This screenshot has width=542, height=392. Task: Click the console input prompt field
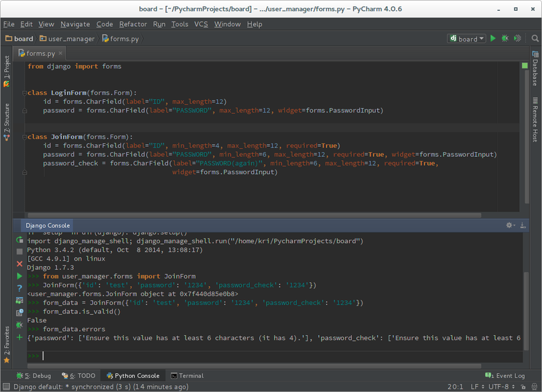coord(275,356)
